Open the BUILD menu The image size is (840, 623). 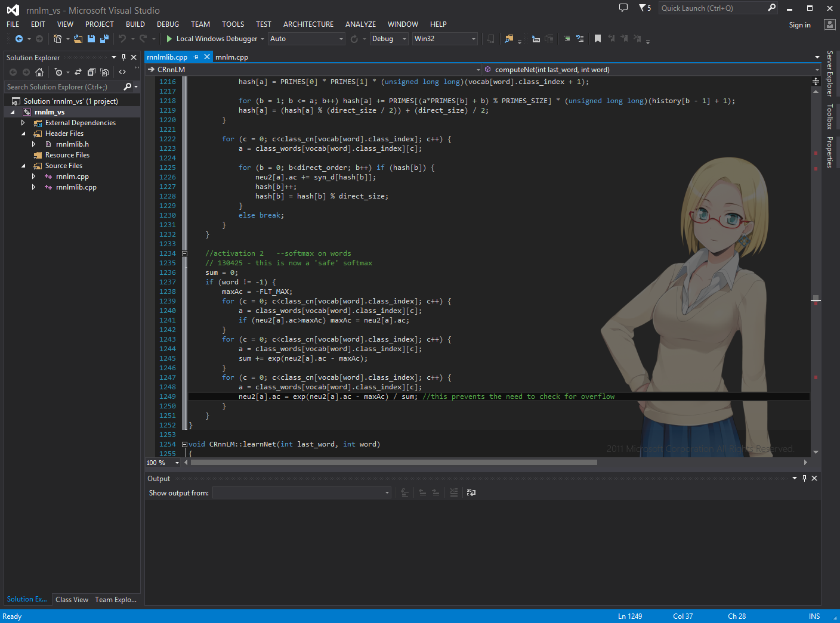point(135,24)
